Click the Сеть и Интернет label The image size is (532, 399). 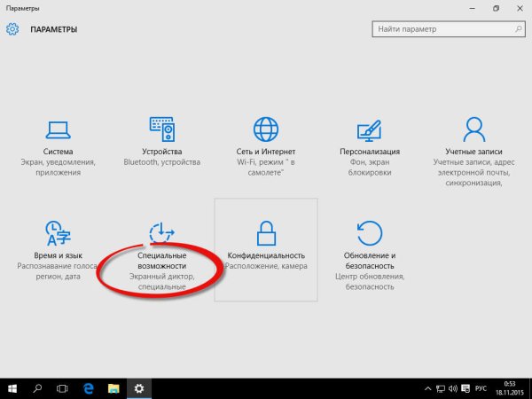pyautogui.click(x=266, y=152)
